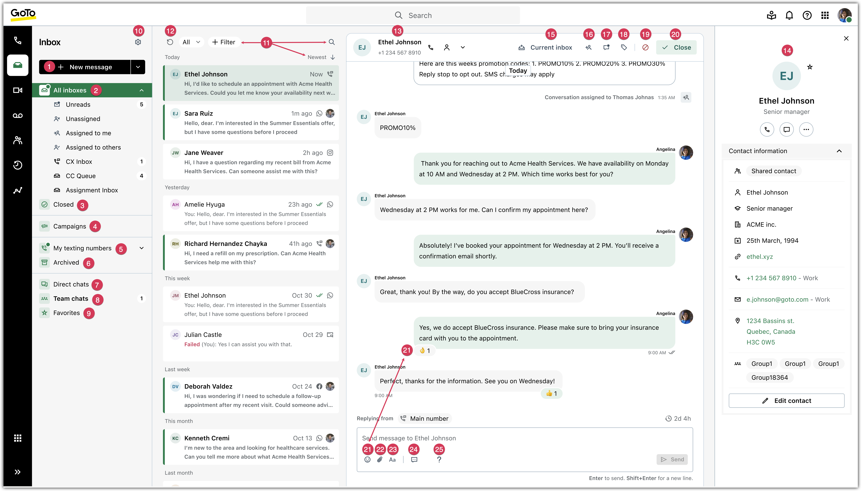Click the refresh conversations icon
The height and width of the screenshot is (491, 868).
click(x=170, y=42)
